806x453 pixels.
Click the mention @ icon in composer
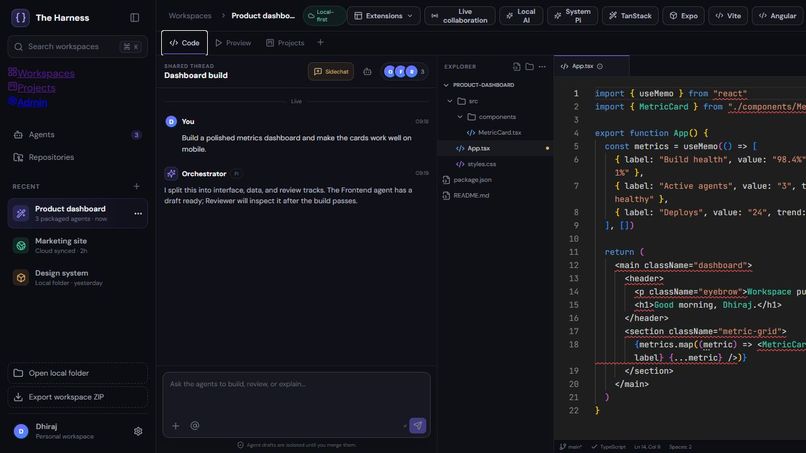click(x=195, y=426)
